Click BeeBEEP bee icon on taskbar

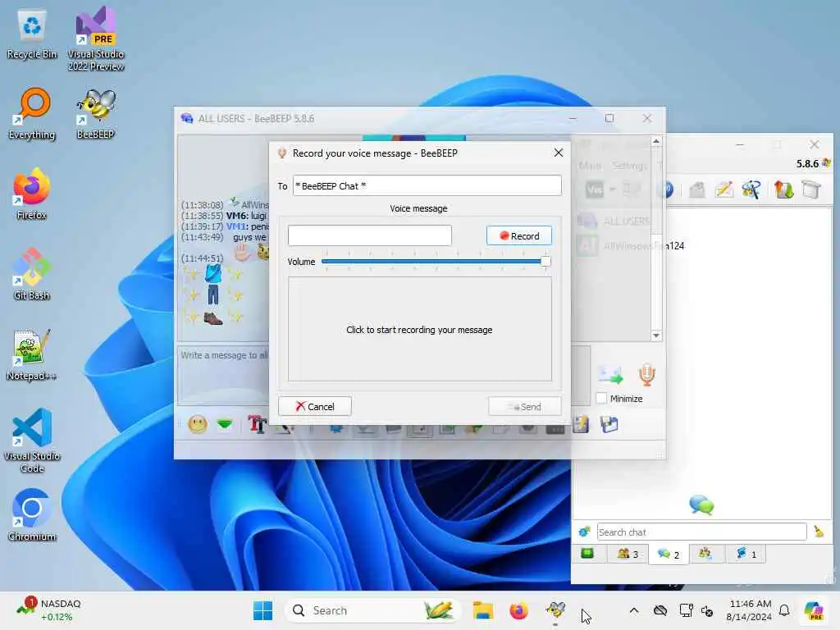pyautogui.click(x=555, y=610)
